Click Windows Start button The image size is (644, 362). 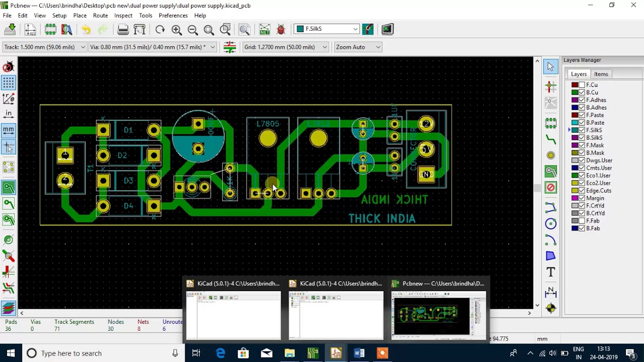click(11, 353)
